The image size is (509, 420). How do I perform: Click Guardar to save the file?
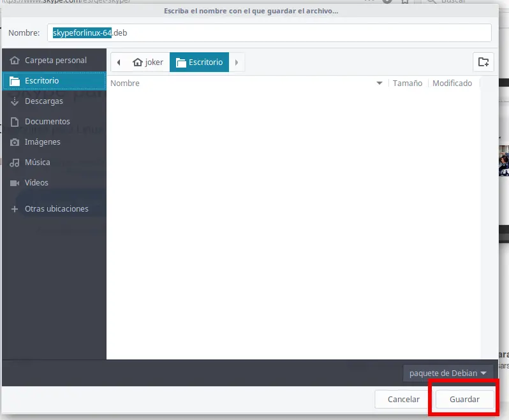[464, 399]
